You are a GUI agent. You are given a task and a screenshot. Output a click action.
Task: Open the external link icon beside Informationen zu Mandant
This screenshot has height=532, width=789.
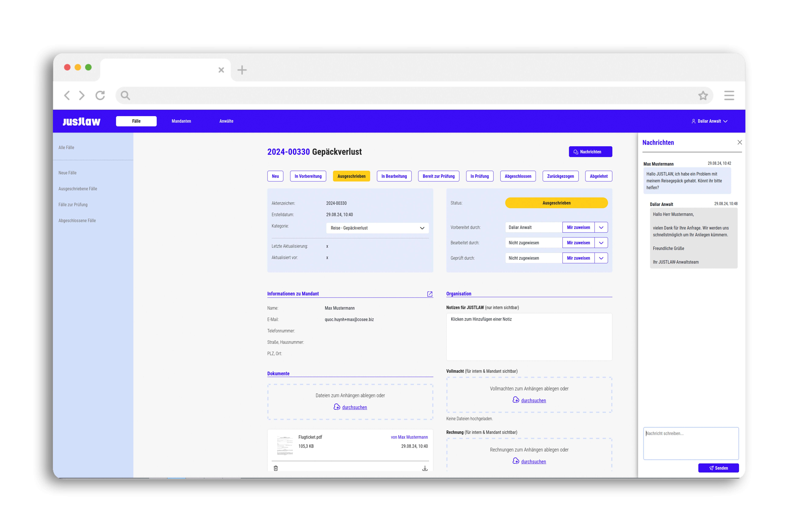[x=429, y=294]
